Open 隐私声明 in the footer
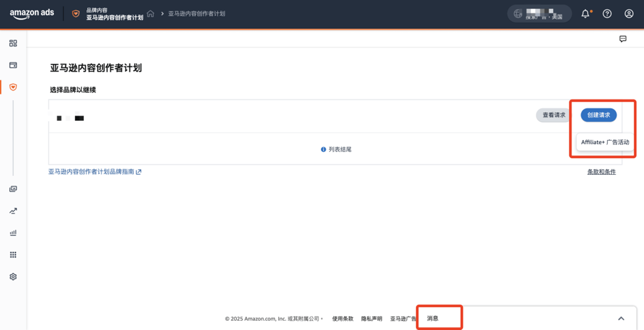The width and height of the screenshot is (644, 330). click(x=371, y=318)
